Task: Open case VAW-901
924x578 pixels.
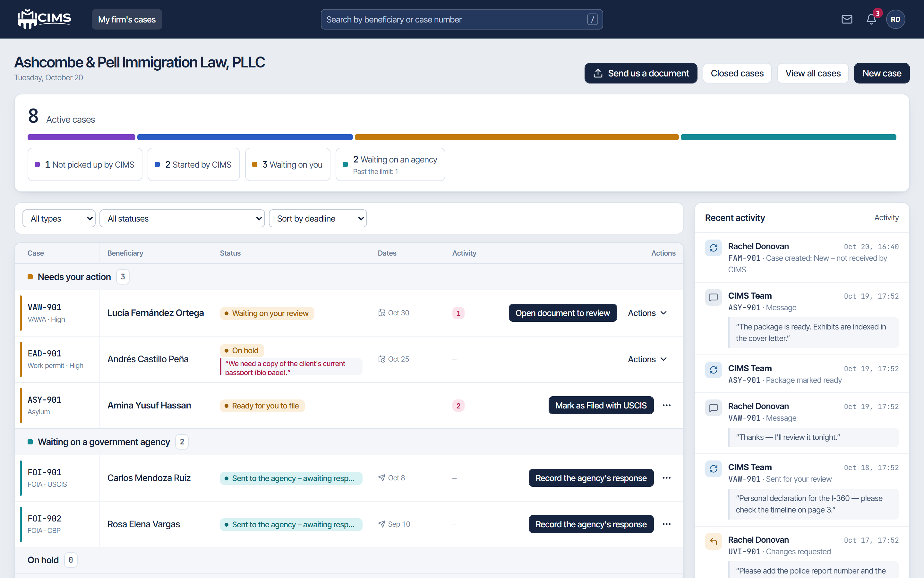Action: [x=45, y=307]
